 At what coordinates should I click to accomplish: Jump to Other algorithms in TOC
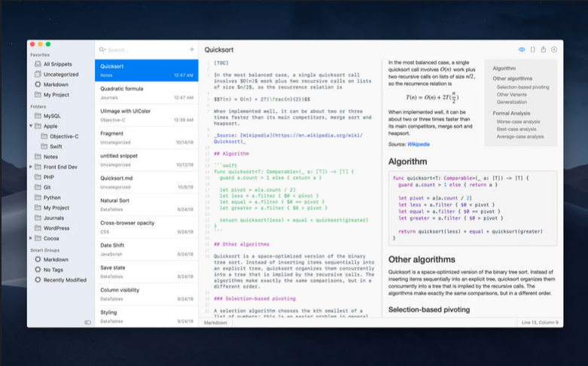512,78
